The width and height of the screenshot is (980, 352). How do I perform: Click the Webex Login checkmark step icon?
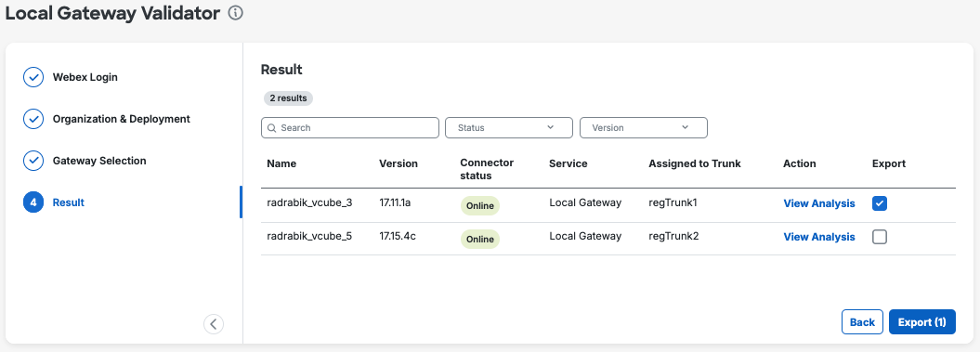coord(33,77)
